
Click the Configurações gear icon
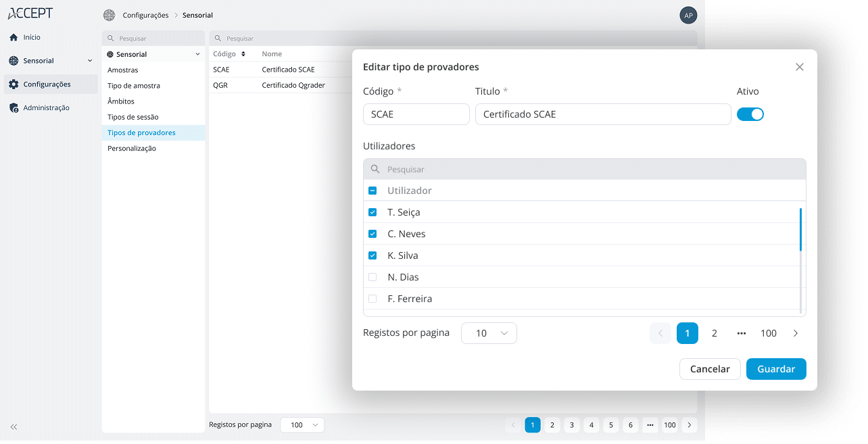click(x=14, y=84)
